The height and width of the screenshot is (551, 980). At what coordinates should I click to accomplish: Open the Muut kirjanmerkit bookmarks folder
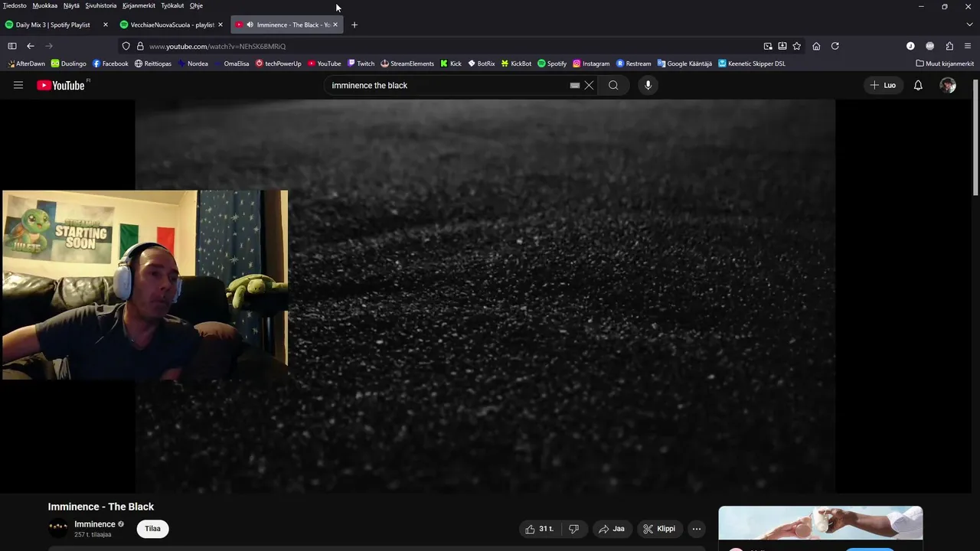[x=945, y=64]
